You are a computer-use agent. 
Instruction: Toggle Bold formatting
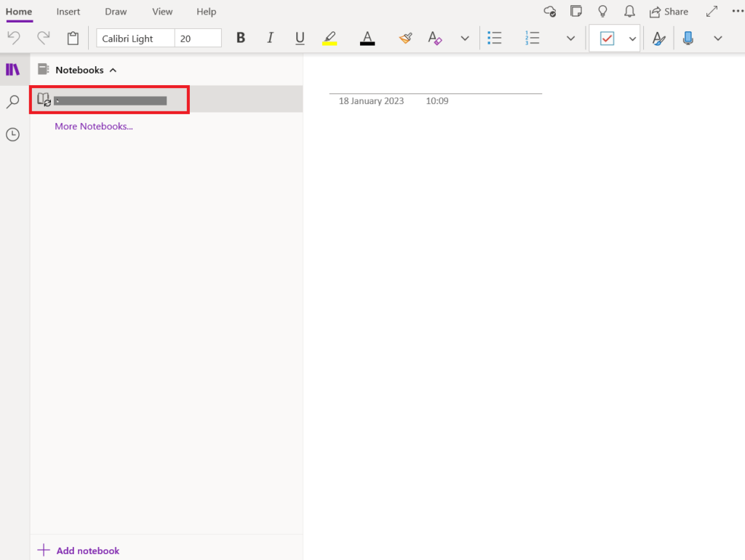[241, 38]
